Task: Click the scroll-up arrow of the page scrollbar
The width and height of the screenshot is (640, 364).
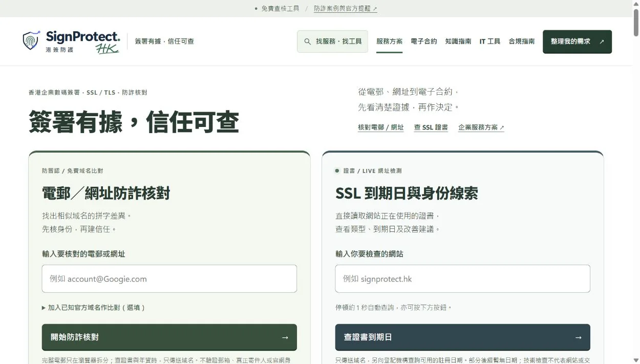Action: [636, 4]
